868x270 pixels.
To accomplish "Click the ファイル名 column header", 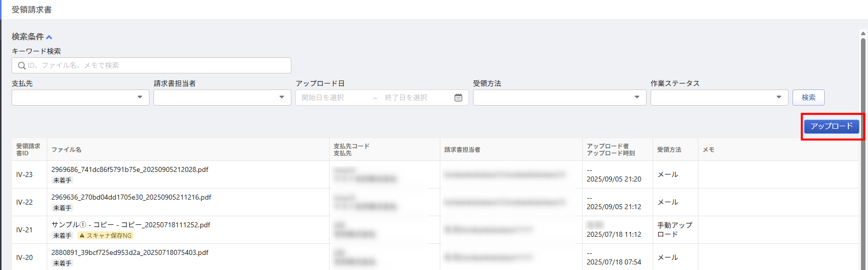I will (66, 150).
